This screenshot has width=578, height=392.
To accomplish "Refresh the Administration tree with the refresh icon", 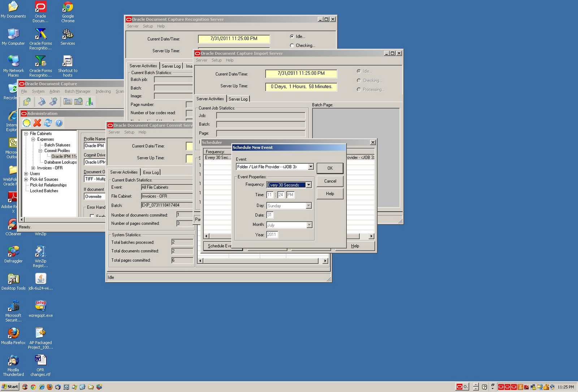I will [48, 123].
